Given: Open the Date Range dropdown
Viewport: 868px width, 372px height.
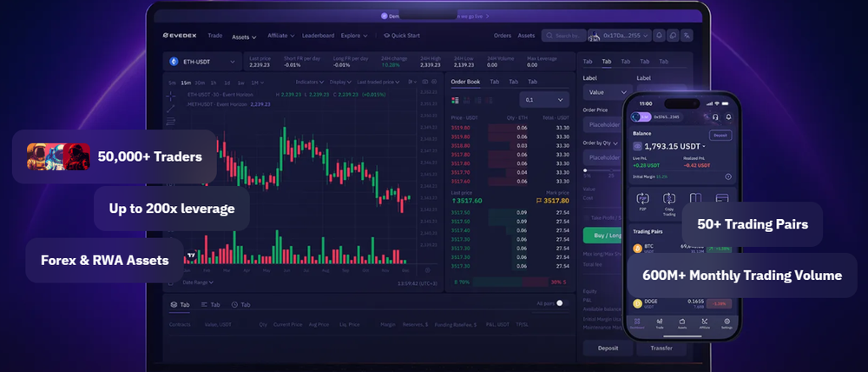Looking at the screenshot, I should coord(198,282).
